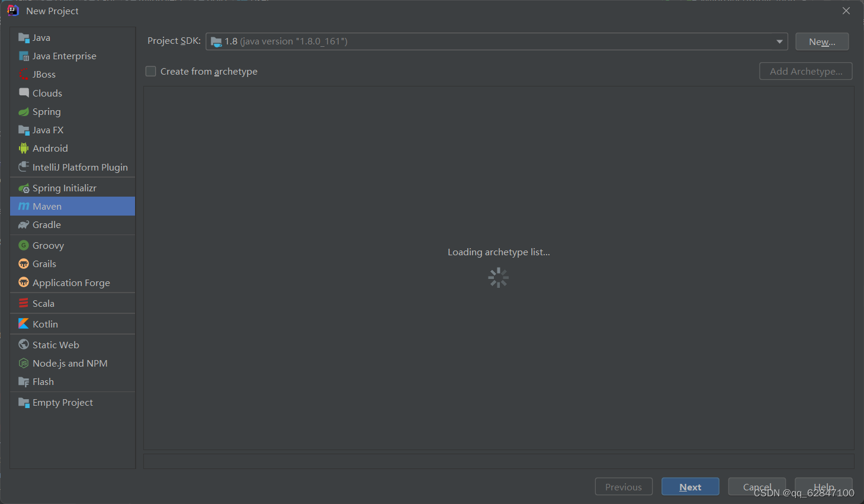Click the Previous button
The image size is (864, 504).
point(624,487)
